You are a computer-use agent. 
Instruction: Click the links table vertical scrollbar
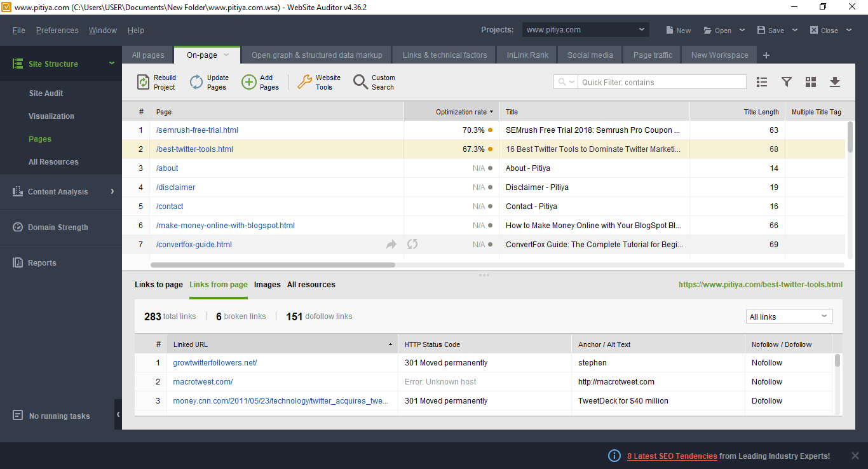837,361
